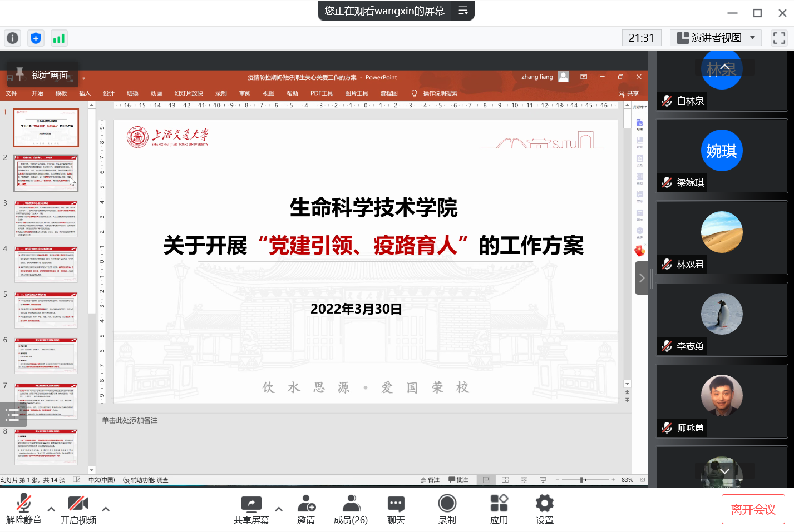The width and height of the screenshot is (794, 532).
Task: Toggle the 锁定画面 pin
Action: (43, 74)
